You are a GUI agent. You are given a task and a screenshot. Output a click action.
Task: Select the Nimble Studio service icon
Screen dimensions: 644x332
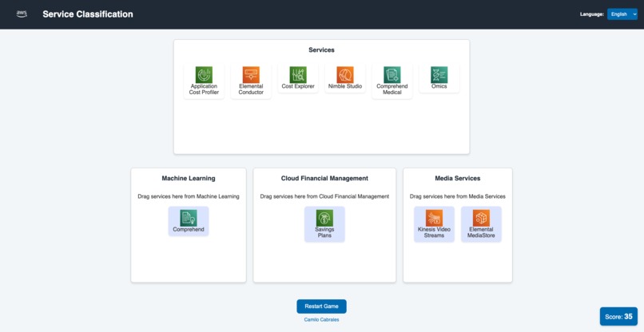345,75
